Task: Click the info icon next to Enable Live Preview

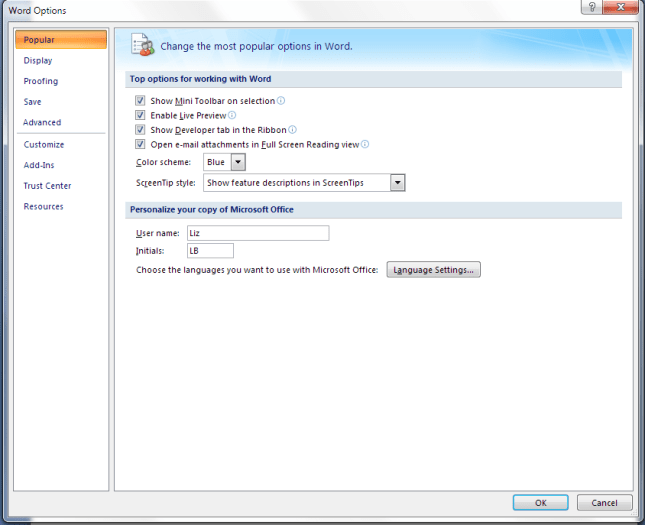Action: coord(232,115)
